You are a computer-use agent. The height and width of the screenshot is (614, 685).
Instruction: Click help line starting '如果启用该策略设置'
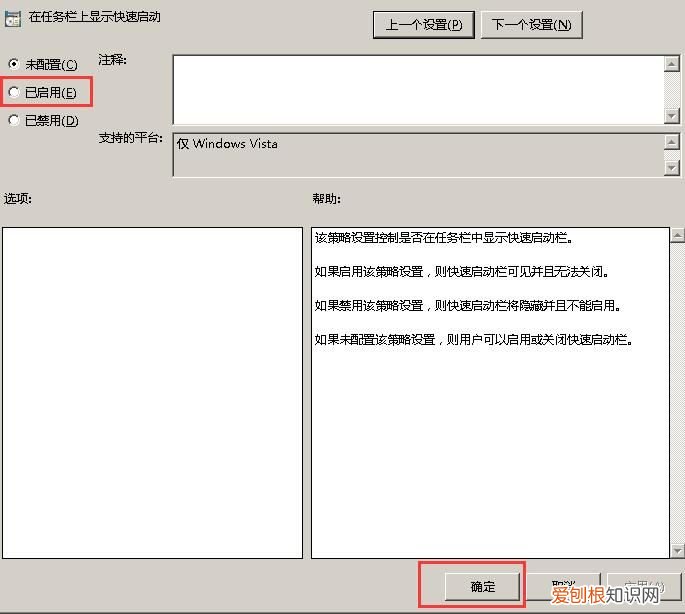(x=461, y=272)
